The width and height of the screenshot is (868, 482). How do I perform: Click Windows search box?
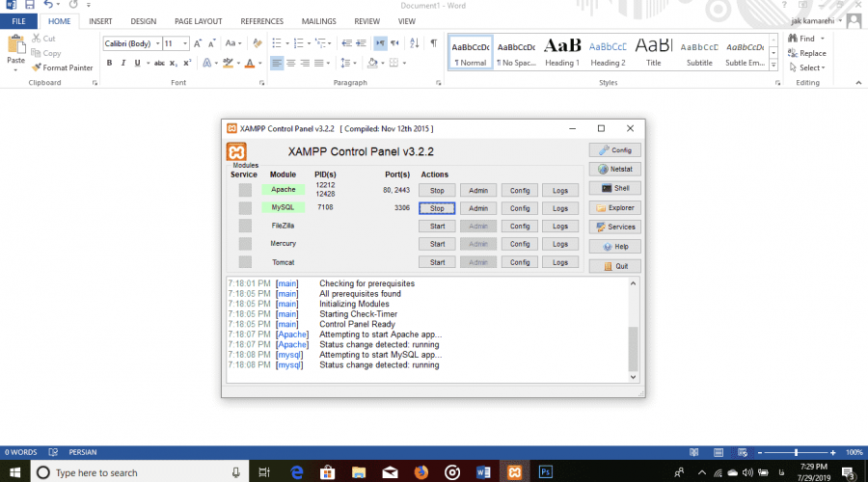click(140, 472)
